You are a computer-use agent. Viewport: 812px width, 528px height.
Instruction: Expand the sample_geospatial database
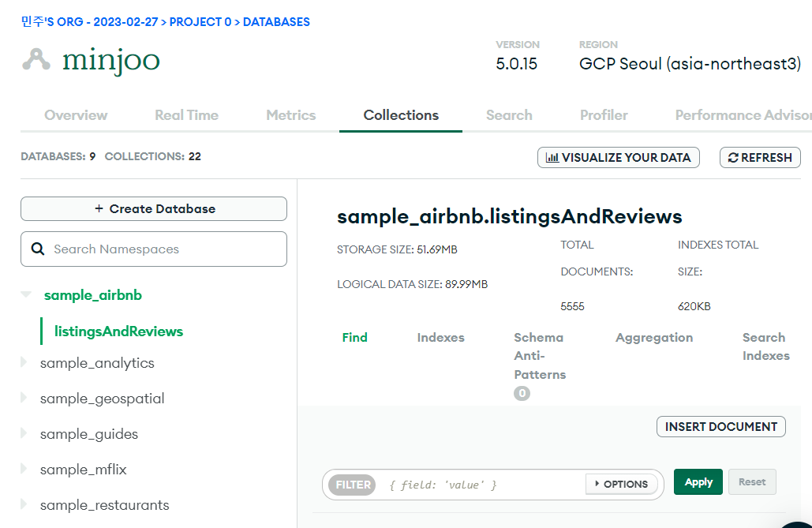(x=24, y=398)
